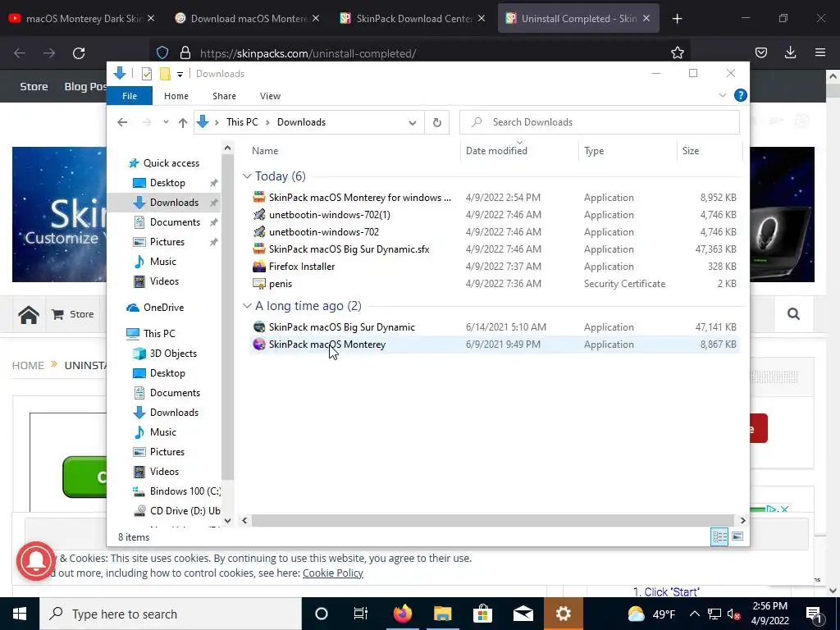The width and height of the screenshot is (840, 630).
Task: Open the Share ribbon tab
Action: coord(224,96)
